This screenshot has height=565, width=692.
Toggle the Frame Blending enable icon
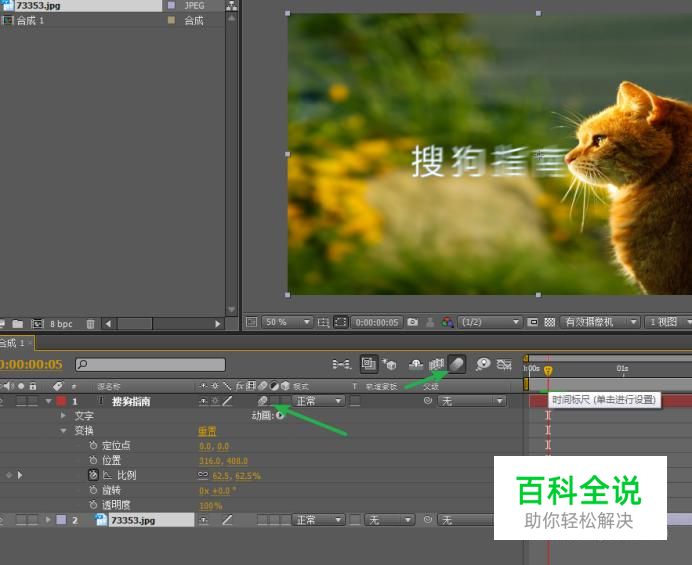tap(436, 365)
